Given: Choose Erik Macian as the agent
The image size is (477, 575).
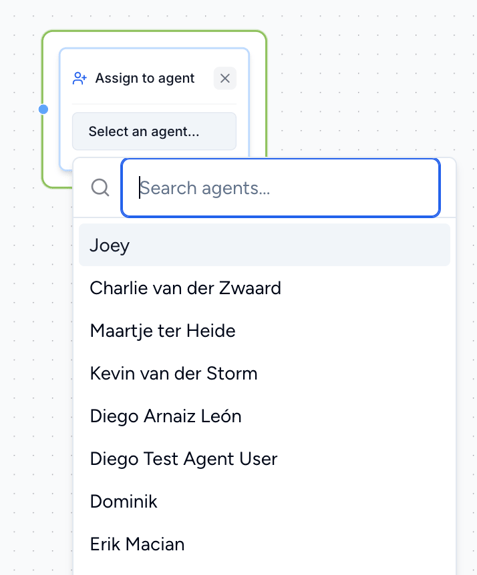Looking at the screenshot, I should pyautogui.click(x=264, y=544).
